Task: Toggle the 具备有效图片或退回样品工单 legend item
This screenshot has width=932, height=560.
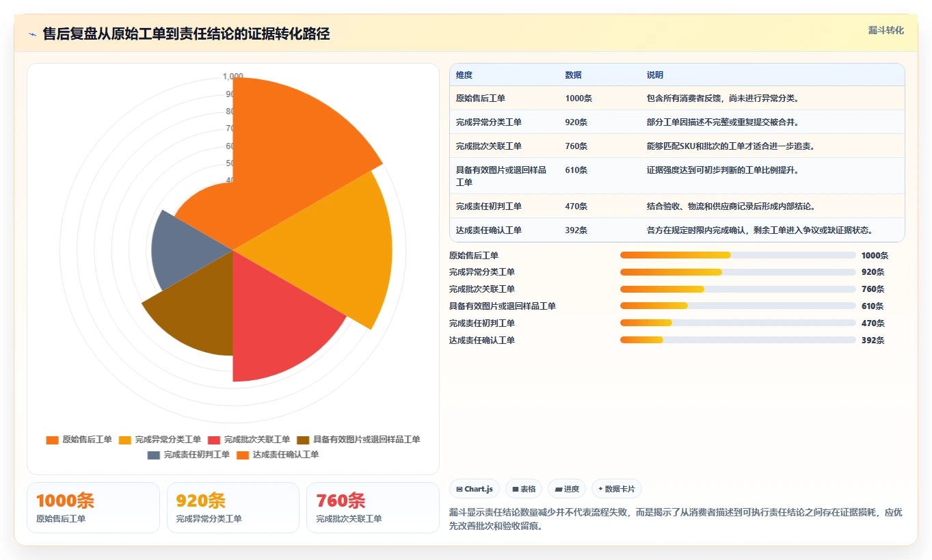Action: (x=358, y=440)
